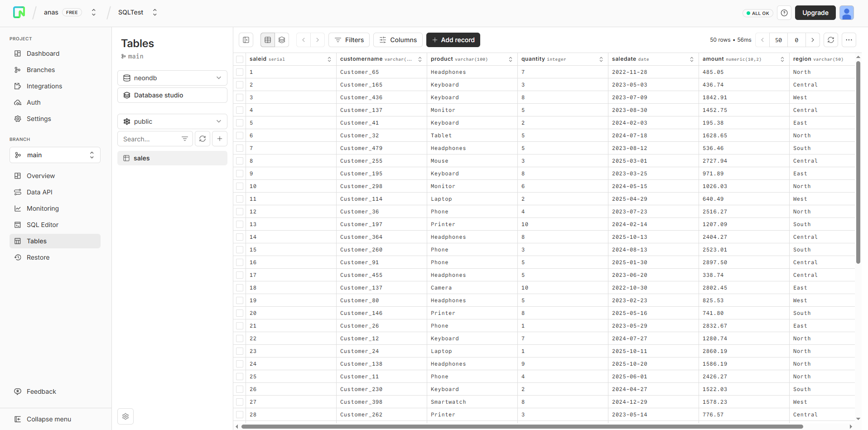The image size is (868, 430).
Task: Select the checkbox for row 1
Action: (x=240, y=72)
